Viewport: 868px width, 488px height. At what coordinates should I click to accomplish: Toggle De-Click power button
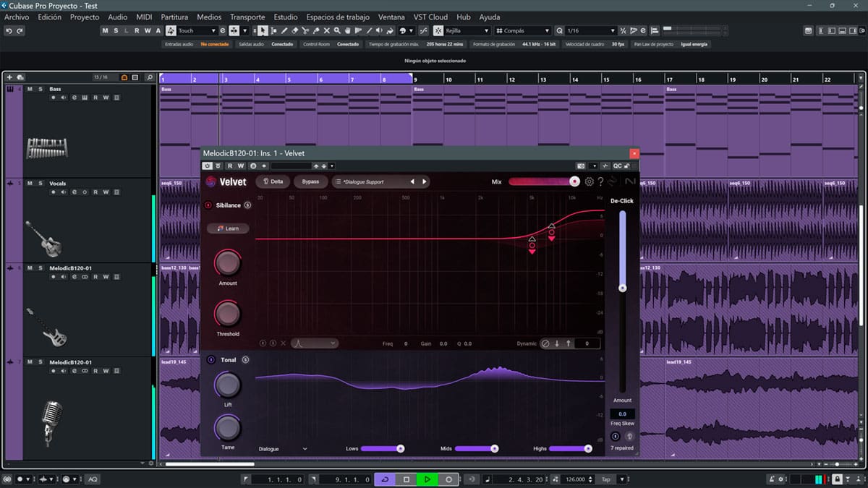[615, 436]
